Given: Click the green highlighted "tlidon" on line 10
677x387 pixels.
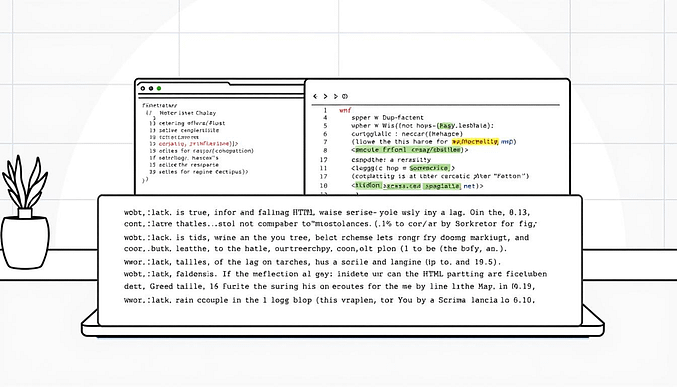Looking at the screenshot, I should tap(368, 185).
